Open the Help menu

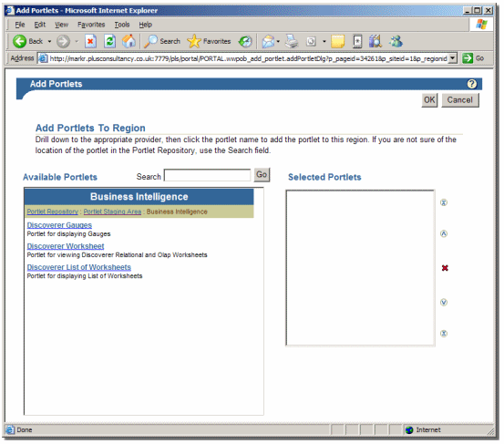pos(145,25)
